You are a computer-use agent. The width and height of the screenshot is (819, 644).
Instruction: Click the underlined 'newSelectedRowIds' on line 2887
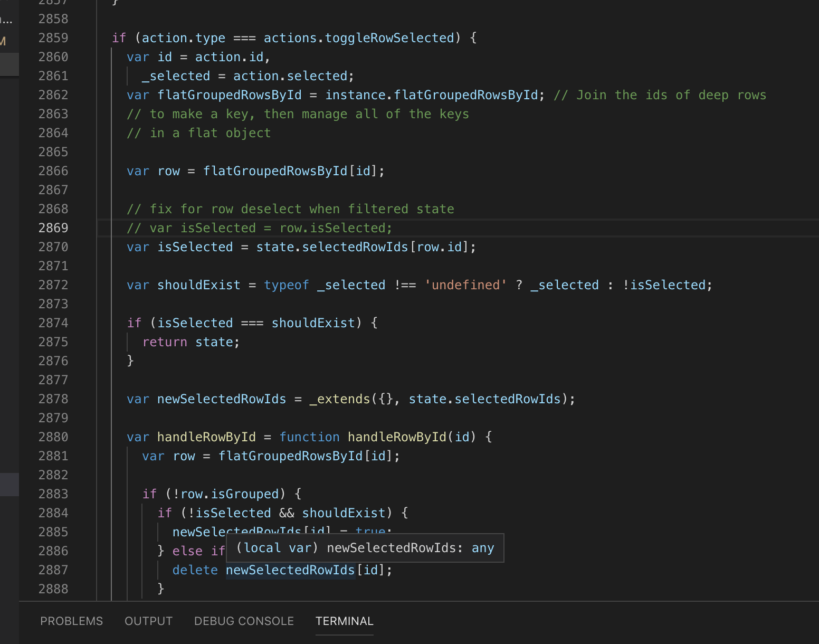pos(290,570)
